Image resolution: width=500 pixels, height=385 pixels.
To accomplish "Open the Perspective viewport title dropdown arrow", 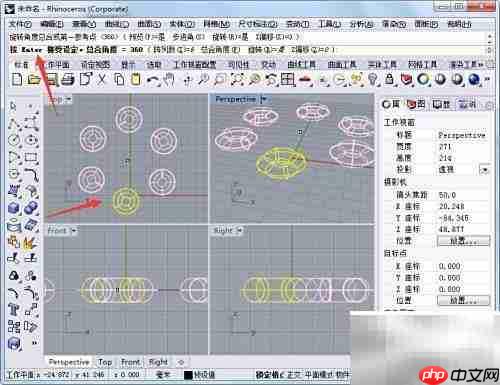I will [264, 99].
